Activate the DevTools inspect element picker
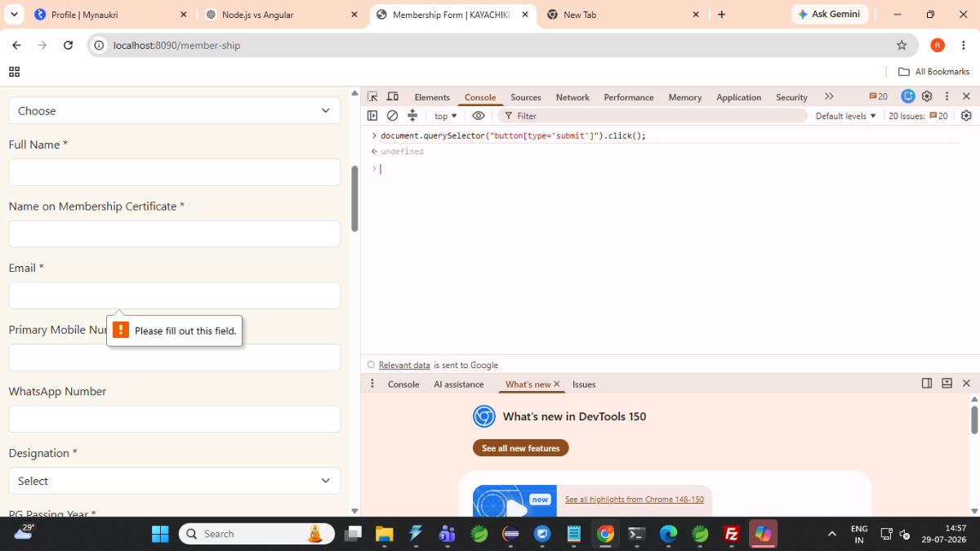 [372, 96]
